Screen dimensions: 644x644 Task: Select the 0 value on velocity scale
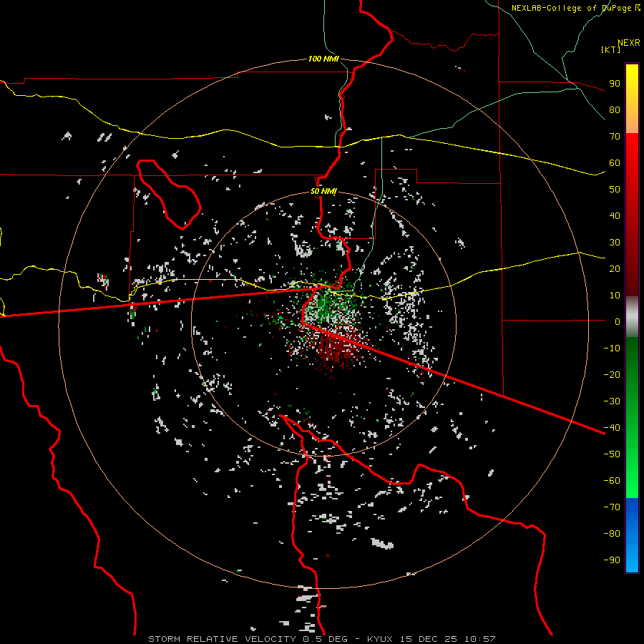tap(618, 321)
